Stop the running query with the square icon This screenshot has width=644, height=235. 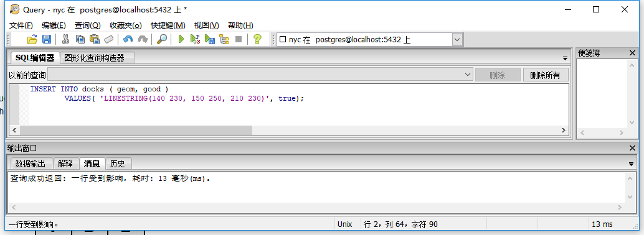[238, 39]
